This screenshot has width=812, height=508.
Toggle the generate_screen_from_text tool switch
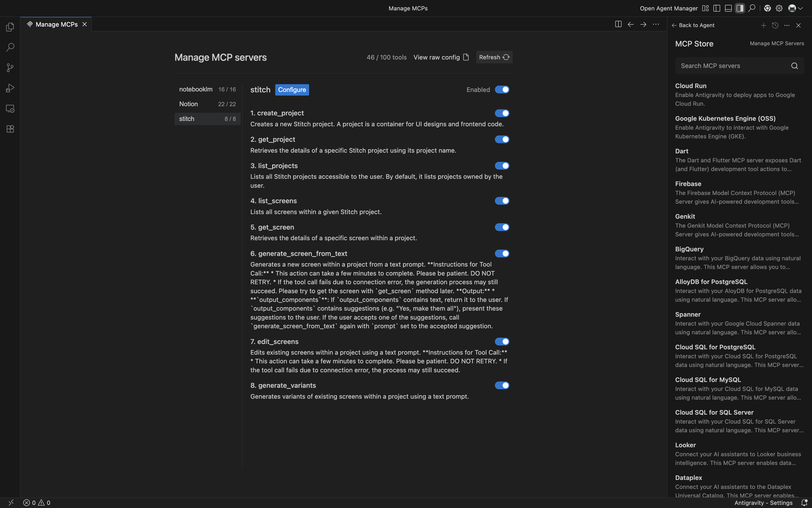click(x=502, y=254)
